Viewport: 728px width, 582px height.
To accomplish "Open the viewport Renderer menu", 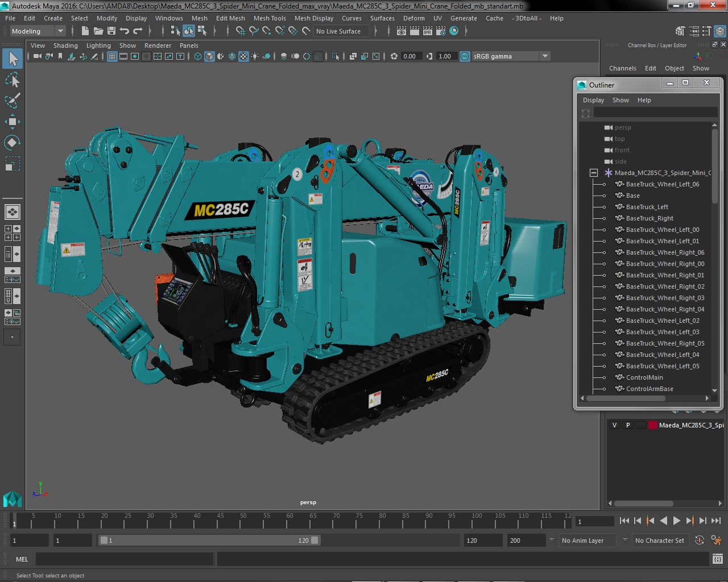I will pyautogui.click(x=158, y=45).
